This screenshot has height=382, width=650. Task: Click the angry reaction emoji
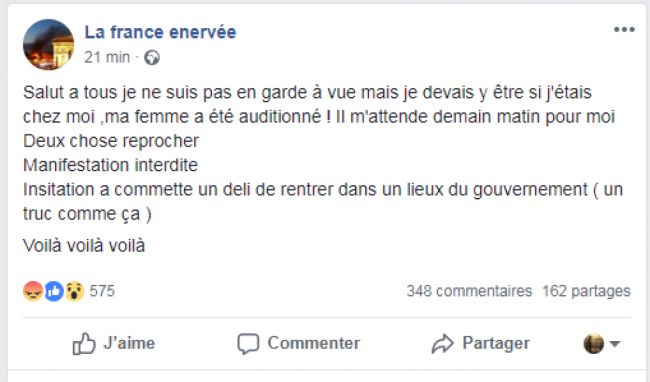point(33,291)
